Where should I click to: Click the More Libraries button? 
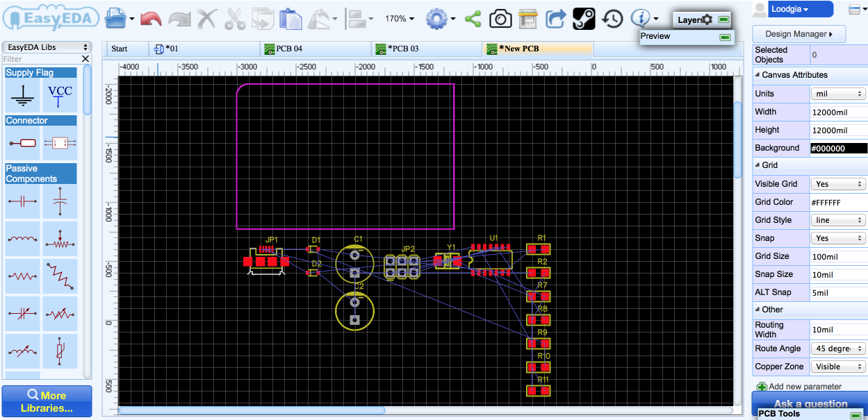pos(47,402)
